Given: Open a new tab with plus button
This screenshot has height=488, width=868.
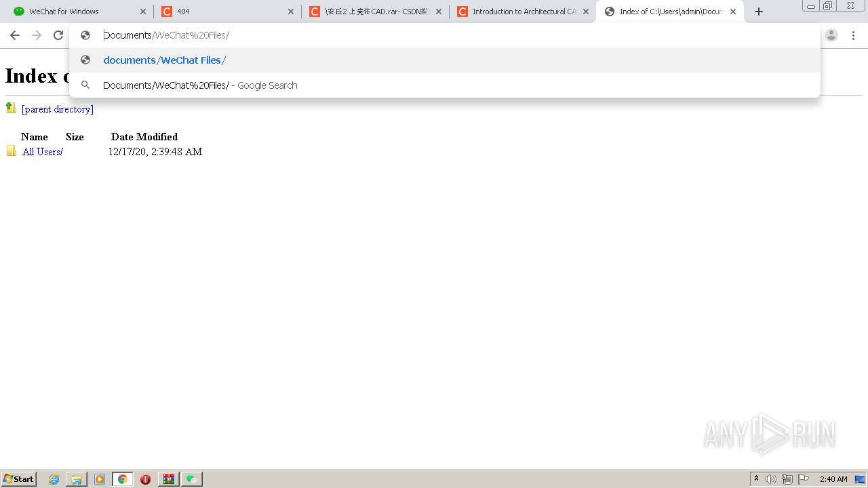Looking at the screenshot, I should (x=759, y=12).
